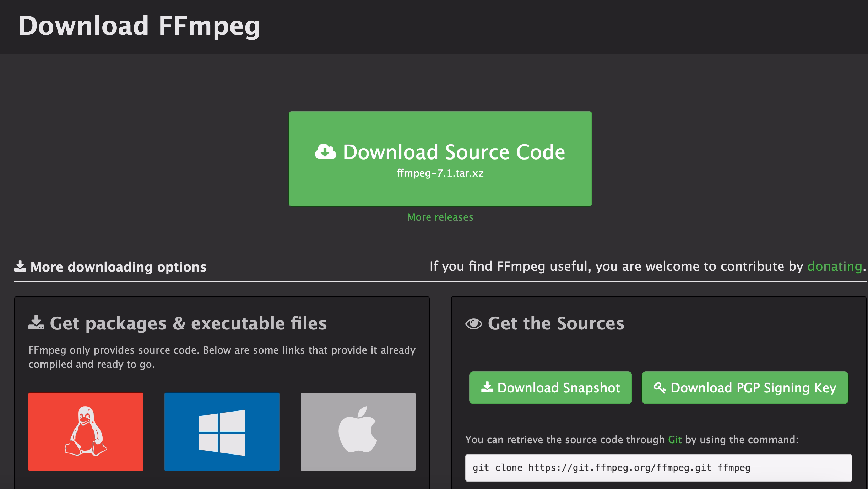Click the Get packages & executable files heading

pyautogui.click(x=188, y=323)
